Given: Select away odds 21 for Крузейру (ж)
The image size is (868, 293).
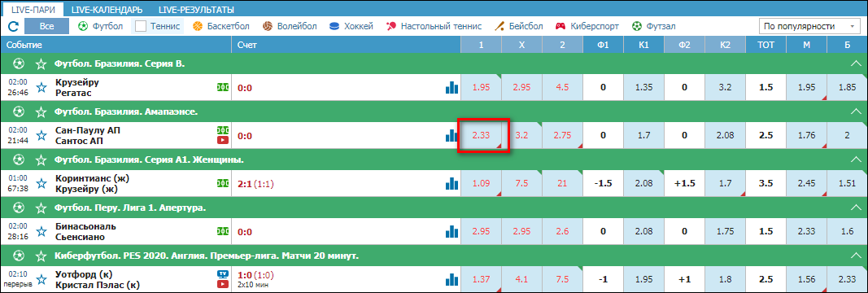Looking at the screenshot, I should [x=562, y=183].
